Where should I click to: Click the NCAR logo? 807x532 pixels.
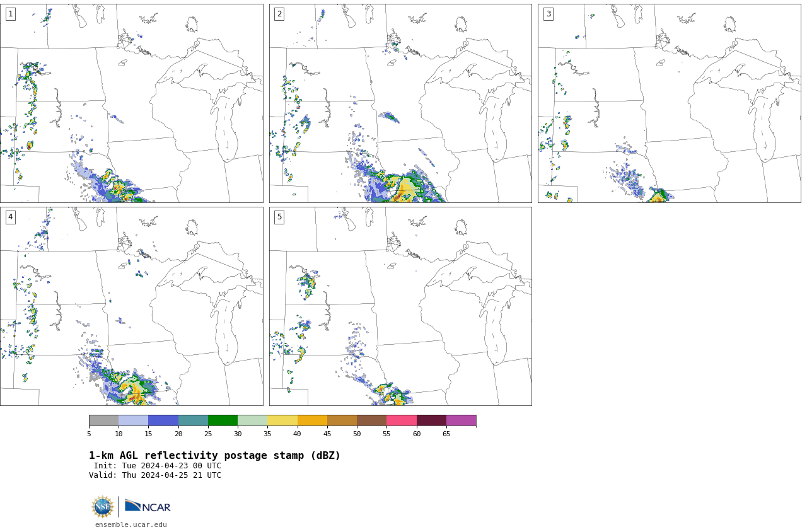tap(148, 506)
